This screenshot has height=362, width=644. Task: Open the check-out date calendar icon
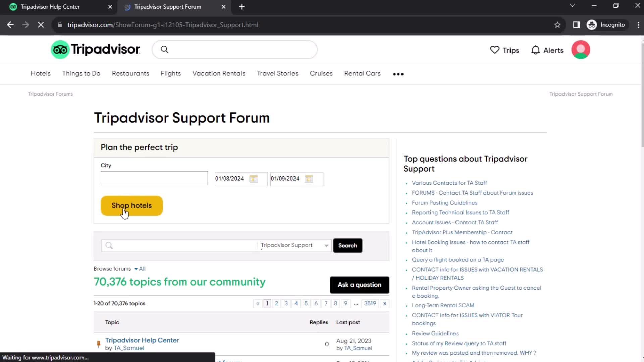point(309,179)
